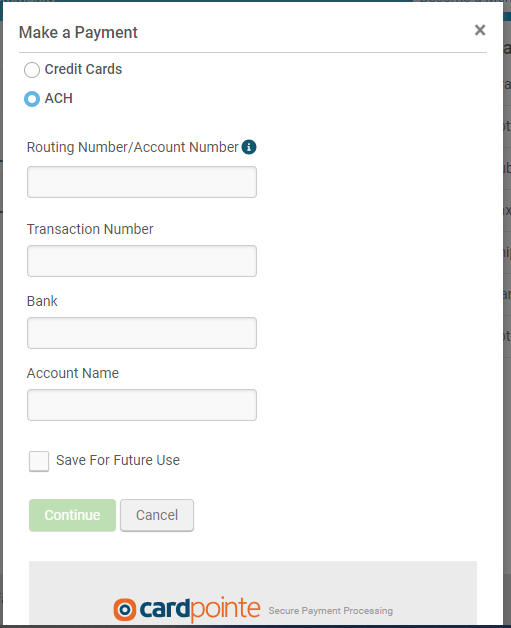This screenshot has height=628, width=511.
Task: Tick the Save For Future Use checkbox
Action: point(39,461)
